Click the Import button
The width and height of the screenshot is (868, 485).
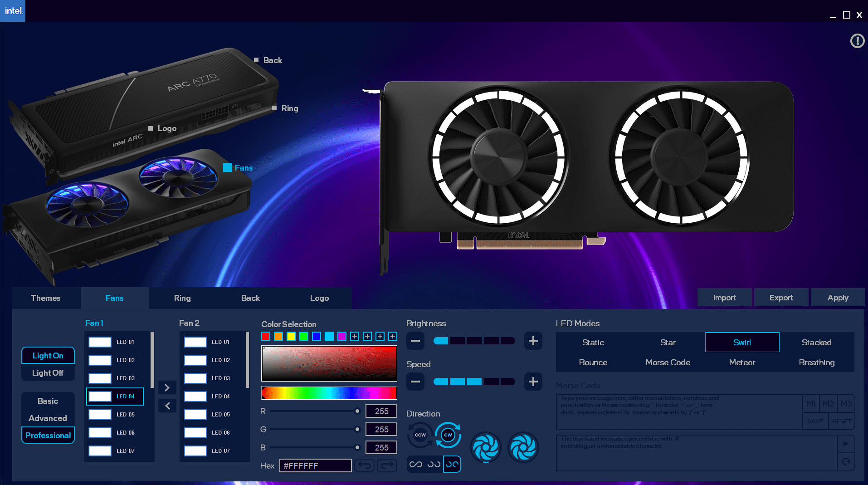point(724,298)
